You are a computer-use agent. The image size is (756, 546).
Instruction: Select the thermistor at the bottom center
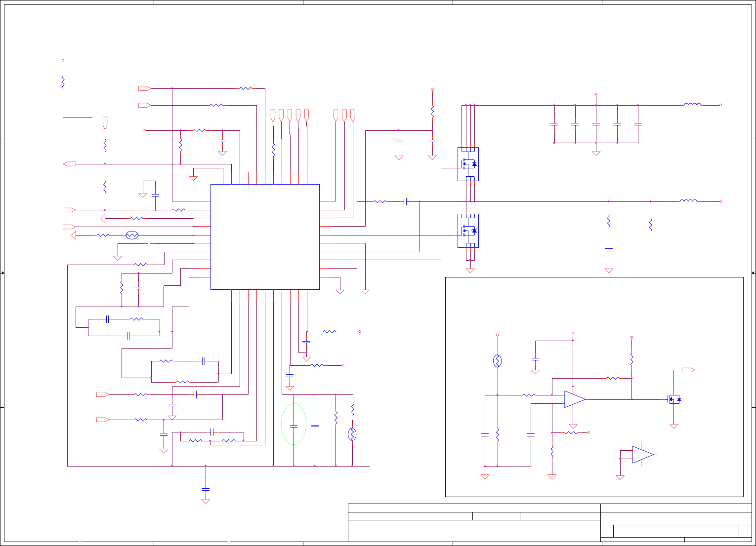pyautogui.click(x=352, y=434)
